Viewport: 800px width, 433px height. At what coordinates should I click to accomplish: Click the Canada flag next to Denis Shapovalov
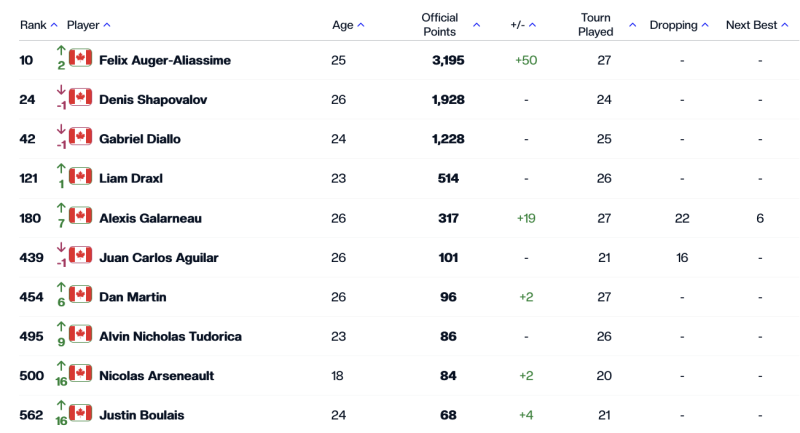tap(81, 97)
